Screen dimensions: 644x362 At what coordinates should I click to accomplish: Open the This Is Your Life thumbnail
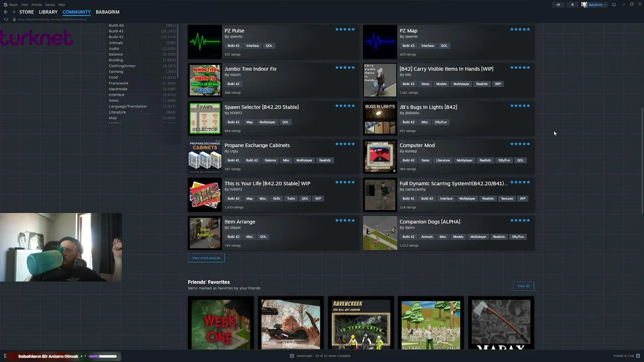pos(205,195)
